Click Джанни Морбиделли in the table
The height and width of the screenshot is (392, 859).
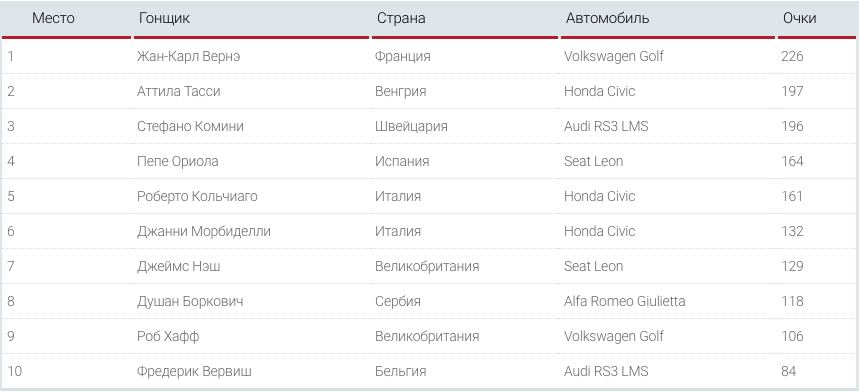204,232
